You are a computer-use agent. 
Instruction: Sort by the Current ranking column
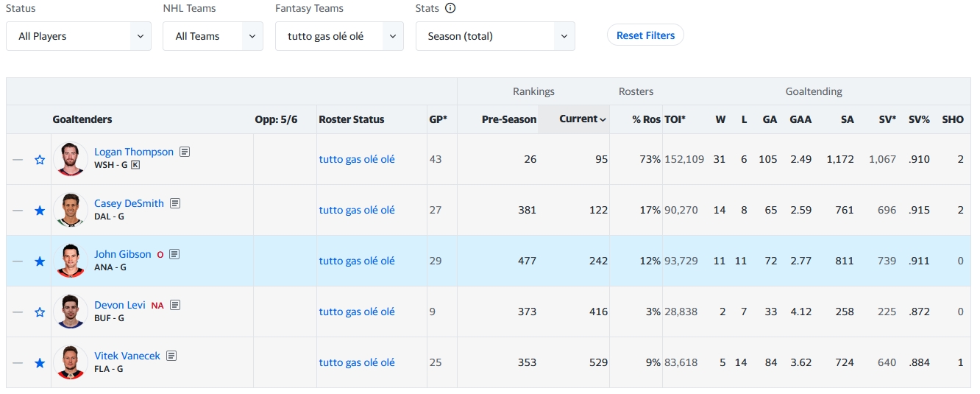click(x=582, y=119)
